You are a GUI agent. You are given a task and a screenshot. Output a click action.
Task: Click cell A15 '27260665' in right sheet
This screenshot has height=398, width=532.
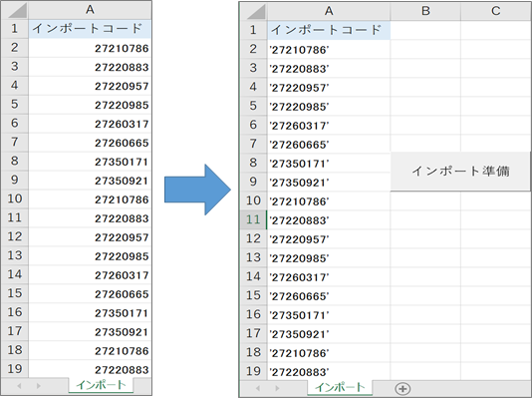(329, 296)
